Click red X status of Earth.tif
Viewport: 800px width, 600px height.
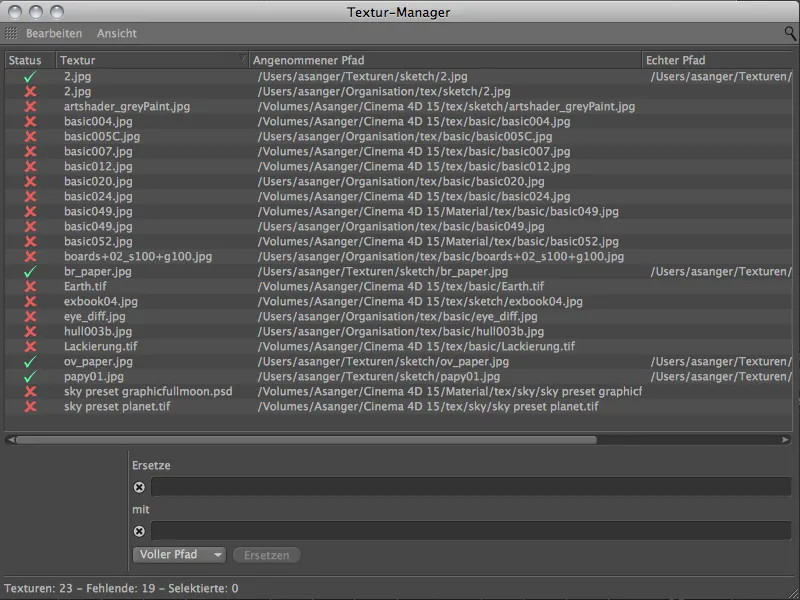tap(31, 287)
